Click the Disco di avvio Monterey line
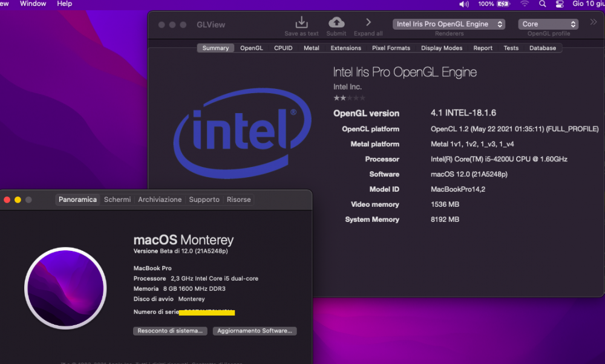The image size is (605, 364). click(x=169, y=299)
